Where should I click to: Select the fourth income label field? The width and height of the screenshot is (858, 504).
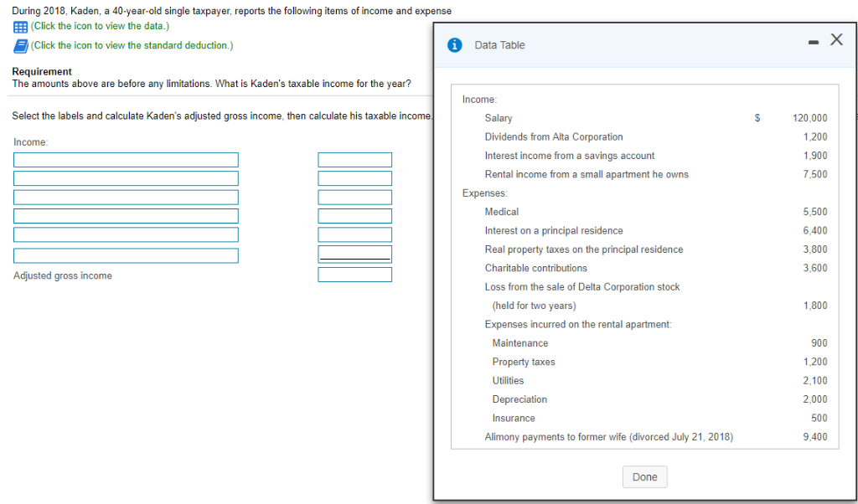[126, 216]
